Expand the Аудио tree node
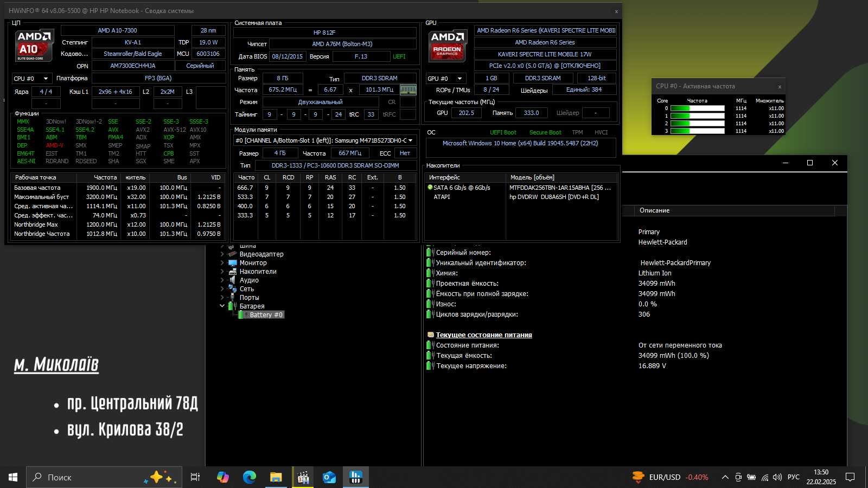The width and height of the screenshot is (868, 488). 222,280
